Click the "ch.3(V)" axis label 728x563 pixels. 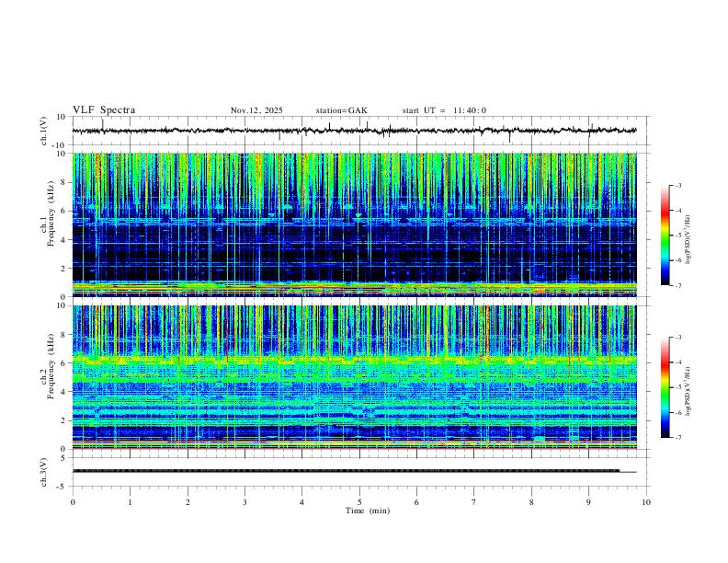pyautogui.click(x=44, y=472)
